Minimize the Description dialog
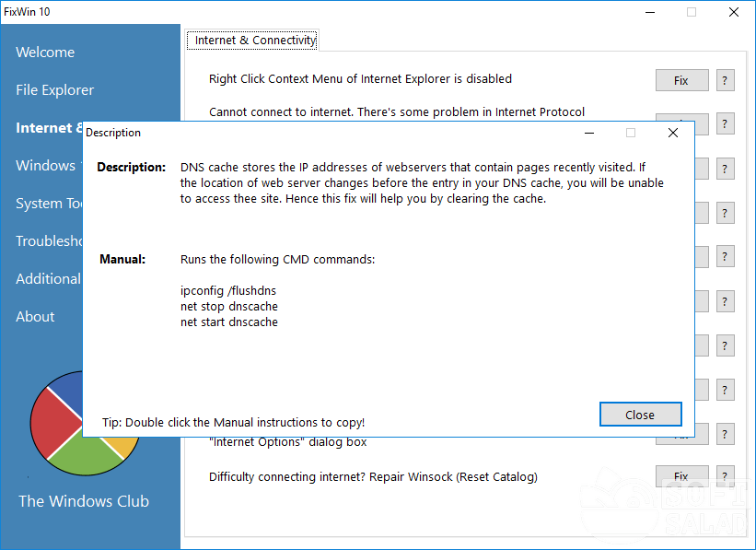Image resolution: width=756 pixels, height=550 pixels. click(589, 133)
